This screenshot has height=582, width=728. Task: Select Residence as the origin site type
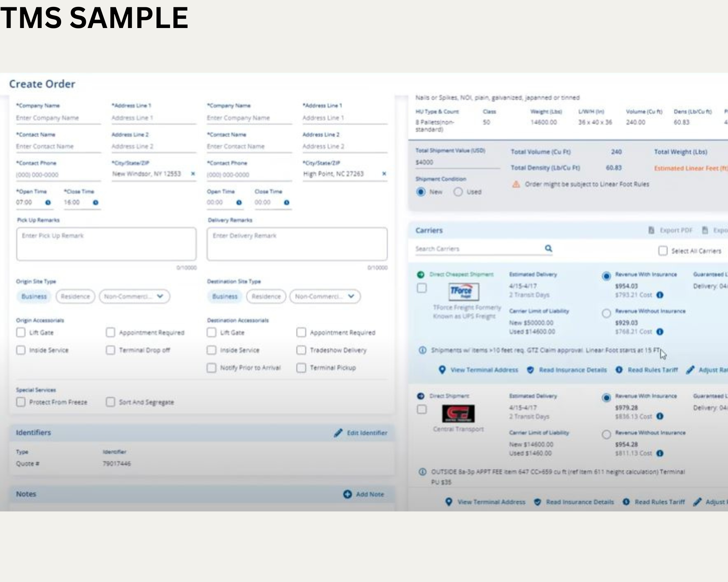coord(75,296)
